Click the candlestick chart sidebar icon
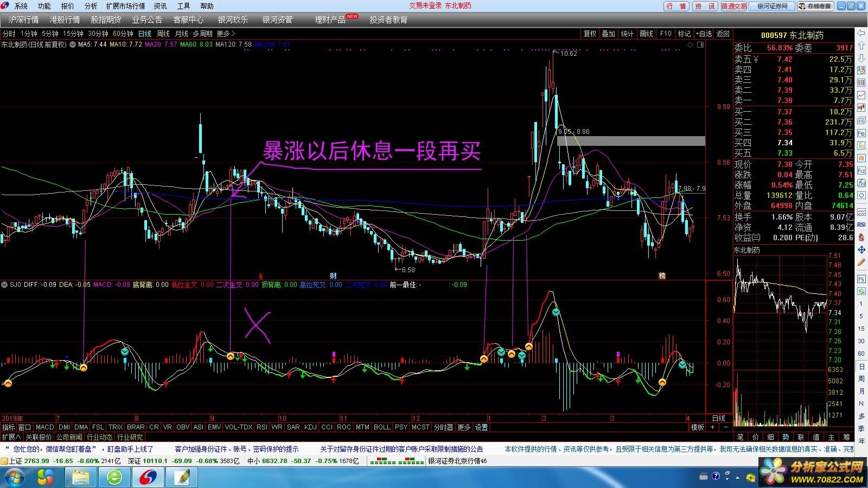The height and width of the screenshot is (488, 868). click(x=861, y=108)
